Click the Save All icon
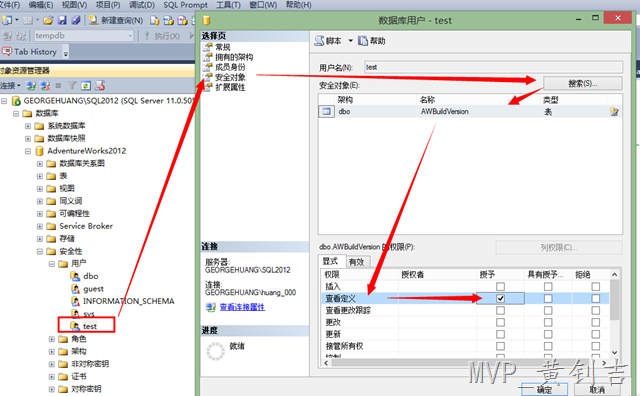 pos(76,20)
